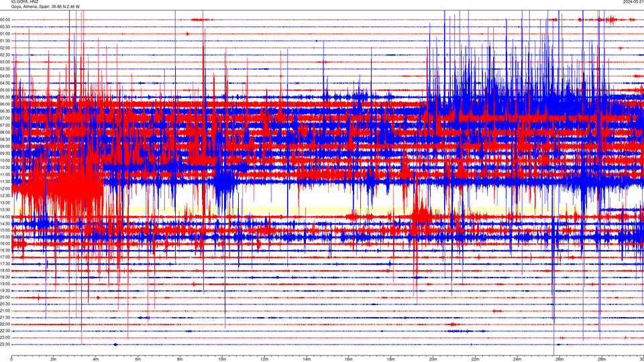Select the 22:30 row time label
The width and height of the screenshot is (644, 362).
point(5,330)
